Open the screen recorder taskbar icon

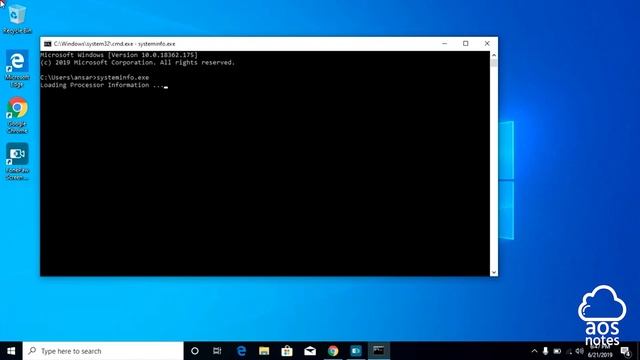[x=356, y=351]
